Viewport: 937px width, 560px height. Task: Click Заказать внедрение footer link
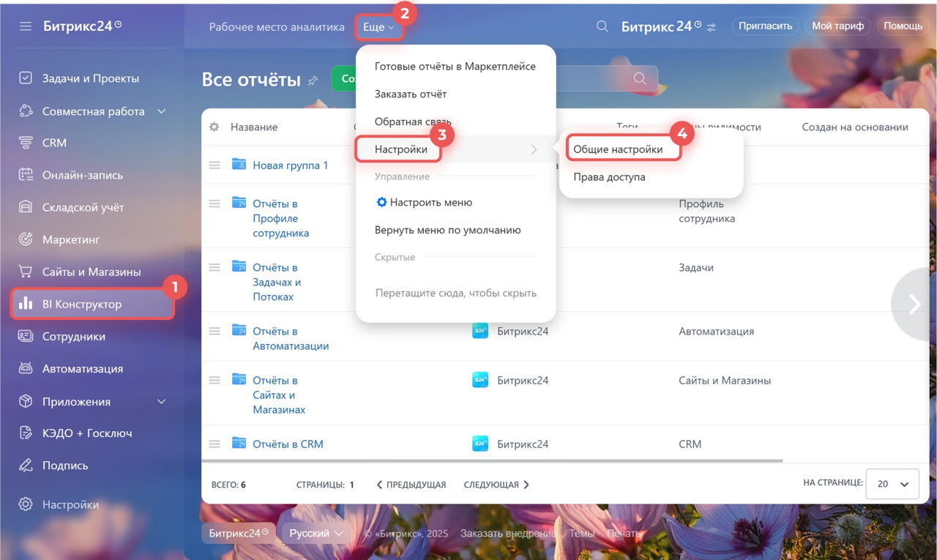click(x=508, y=534)
